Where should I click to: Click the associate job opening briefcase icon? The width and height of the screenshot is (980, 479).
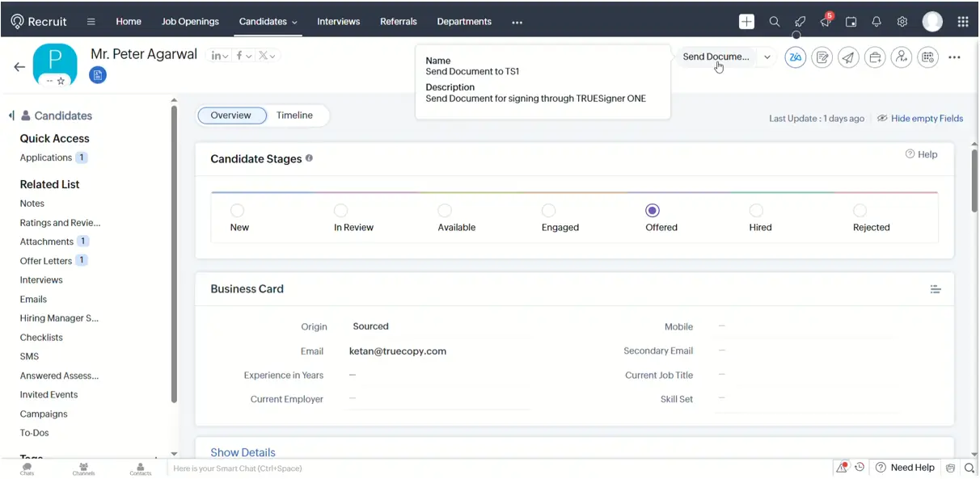[875, 57]
